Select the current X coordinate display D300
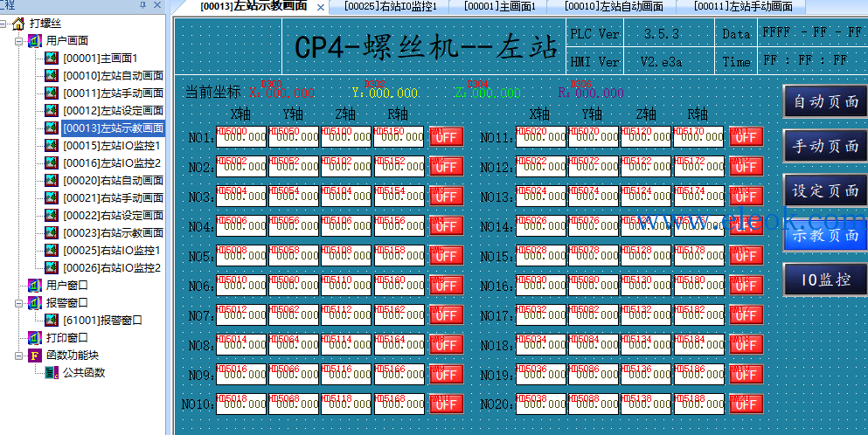868x435 pixels. (281, 91)
